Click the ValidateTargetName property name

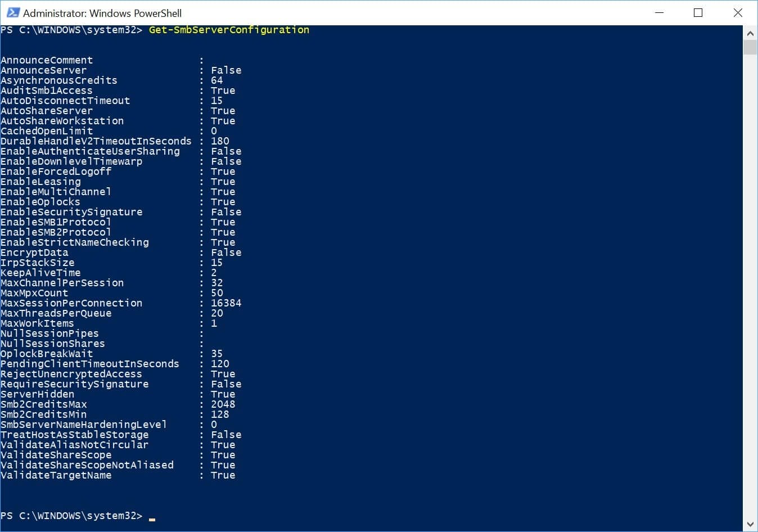tap(56, 475)
